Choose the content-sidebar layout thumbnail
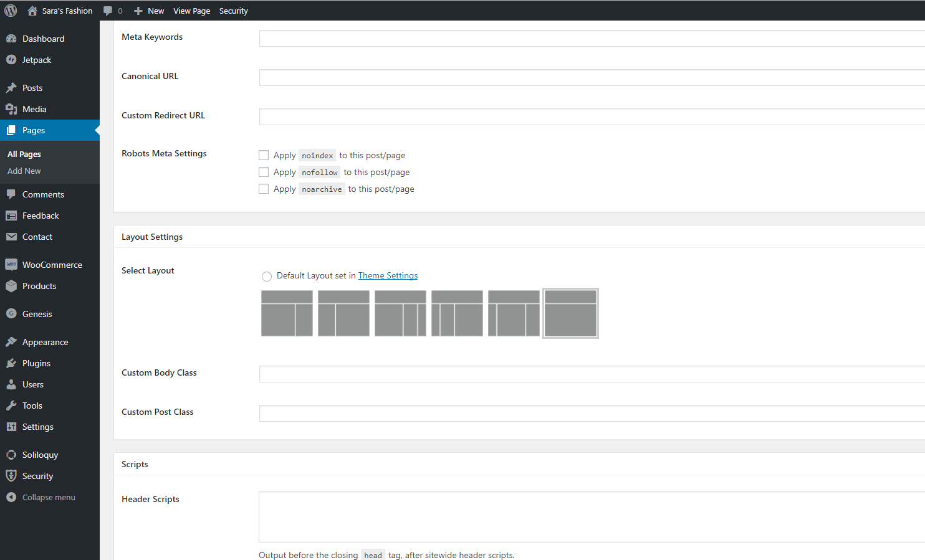 pyautogui.click(x=287, y=313)
